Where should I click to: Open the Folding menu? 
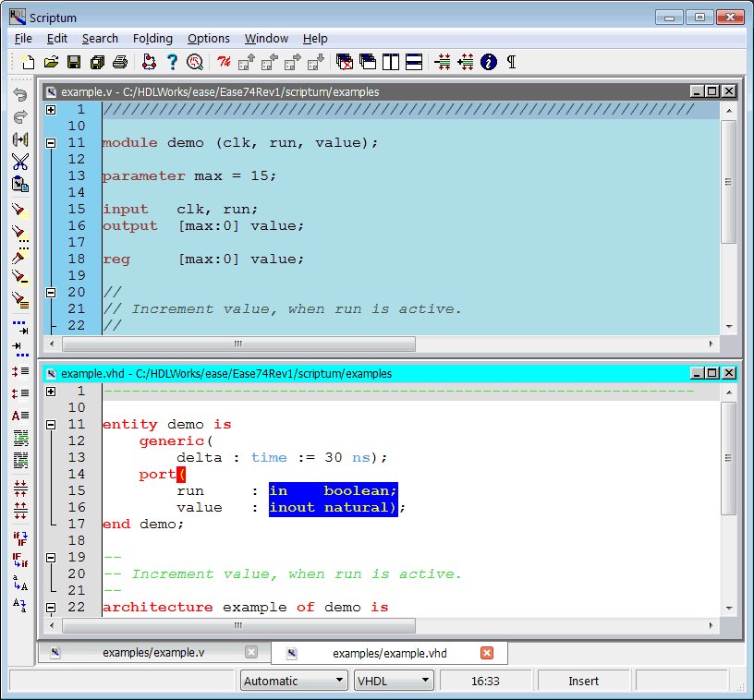[152, 38]
